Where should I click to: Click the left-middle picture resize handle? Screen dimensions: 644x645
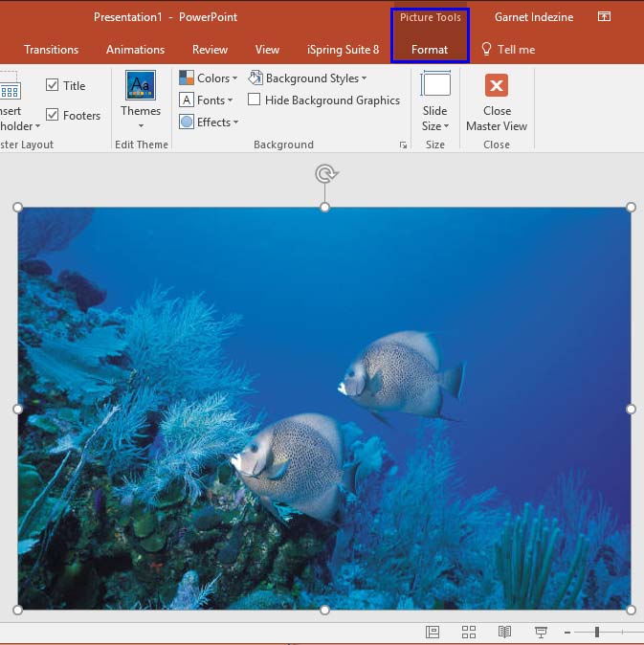click(x=17, y=409)
